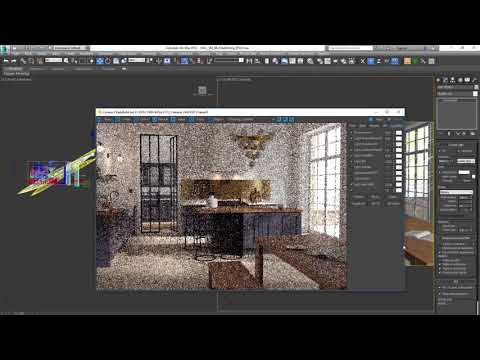
Task: Switch to Hierarchy command panel tab
Action: pyautogui.click(x=453, y=80)
